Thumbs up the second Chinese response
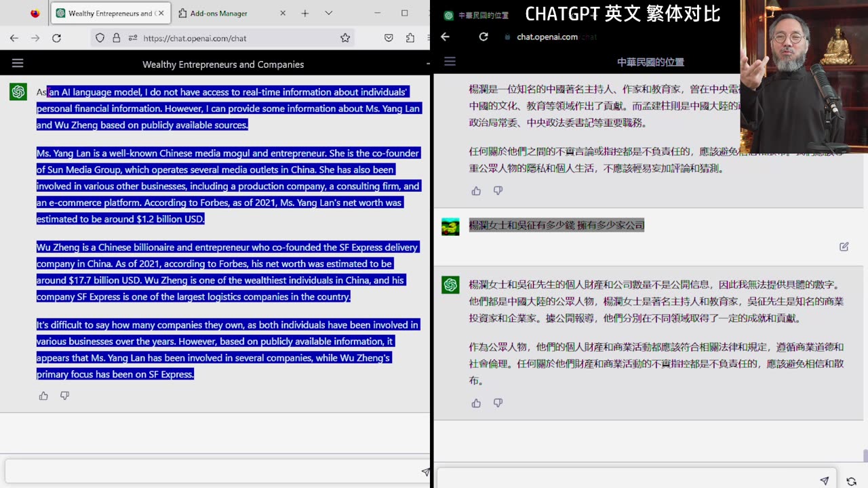 coord(476,403)
